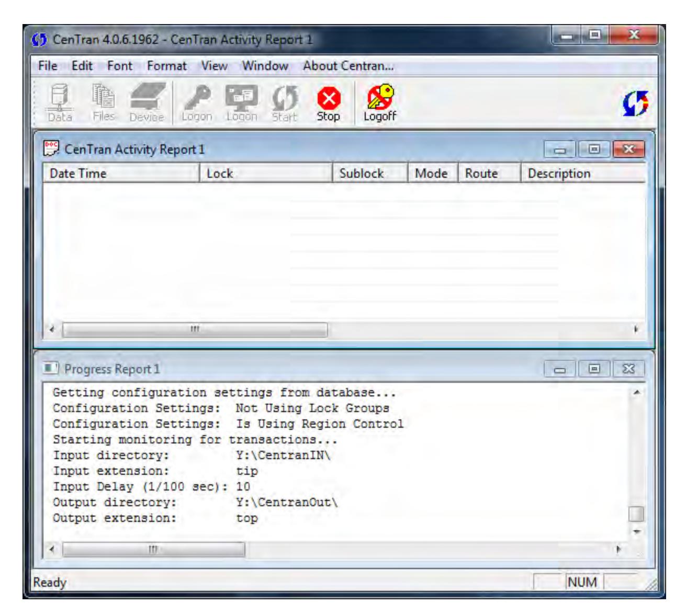This screenshot has width=686, height=616.
Task: Open the Font menu
Action: point(120,66)
